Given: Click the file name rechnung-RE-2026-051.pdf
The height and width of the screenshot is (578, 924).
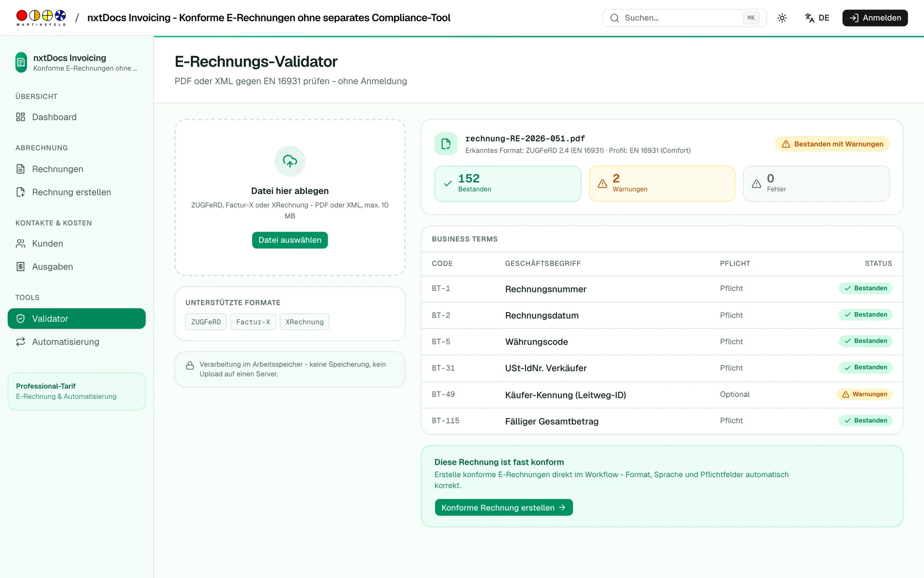Looking at the screenshot, I should 525,139.
